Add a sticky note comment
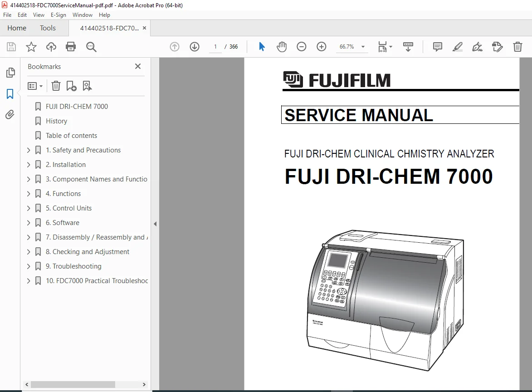The image size is (532, 392). tap(438, 46)
